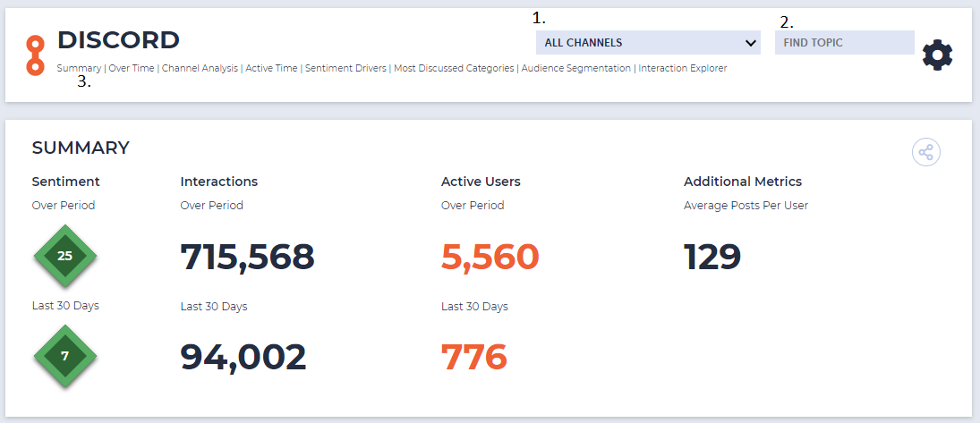Select the Active Time nav link

[271, 68]
